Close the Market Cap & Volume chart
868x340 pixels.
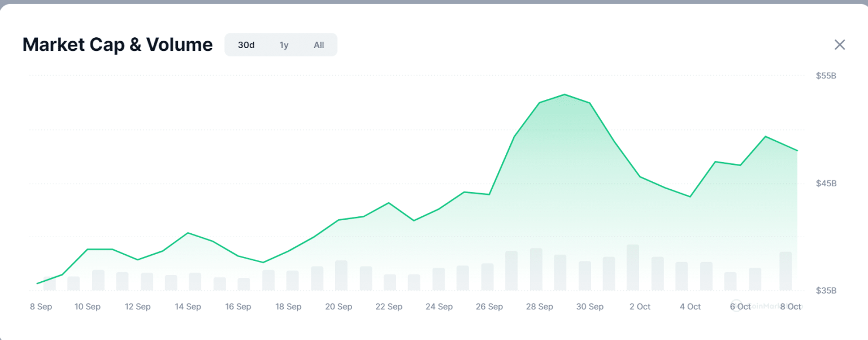click(x=840, y=45)
